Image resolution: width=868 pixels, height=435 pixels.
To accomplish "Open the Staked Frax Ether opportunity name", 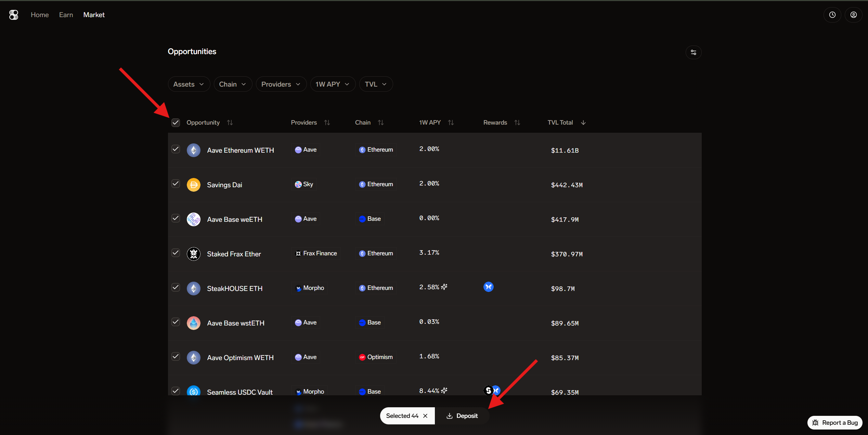I will click(x=234, y=254).
